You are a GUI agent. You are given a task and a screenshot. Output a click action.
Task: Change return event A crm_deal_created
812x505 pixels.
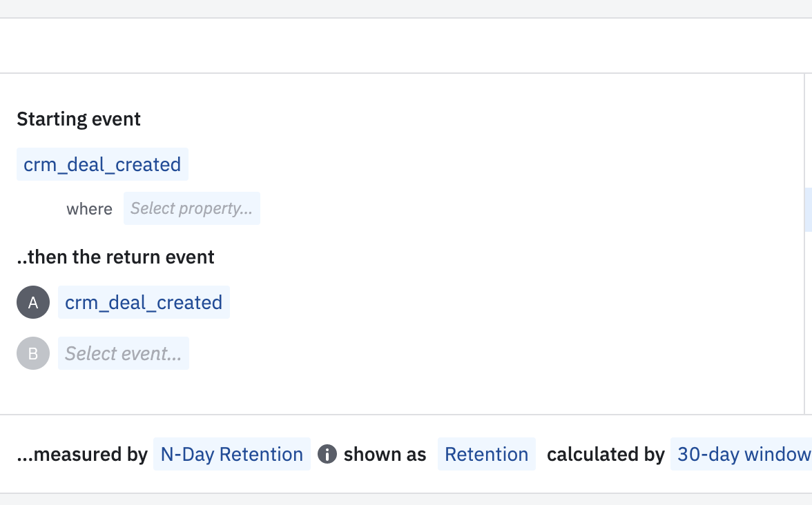[x=144, y=303]
